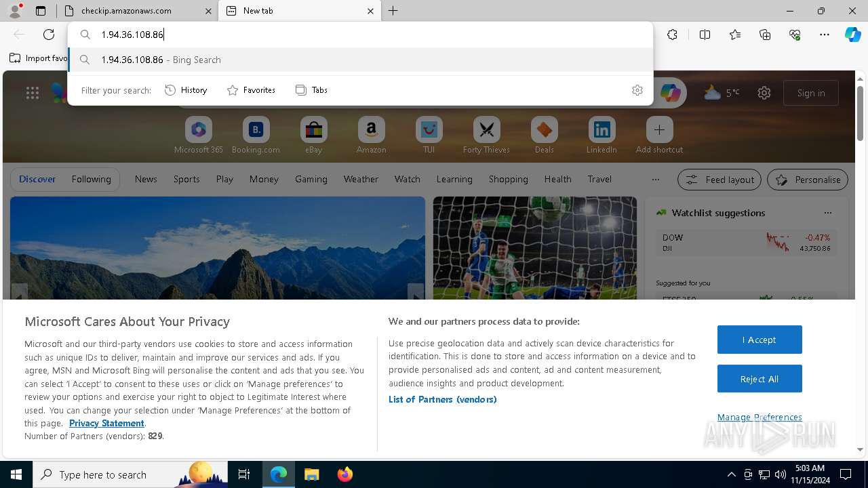Open the Weather category
Viewport: 868px width, 488px height.
(x=361, y=179)
